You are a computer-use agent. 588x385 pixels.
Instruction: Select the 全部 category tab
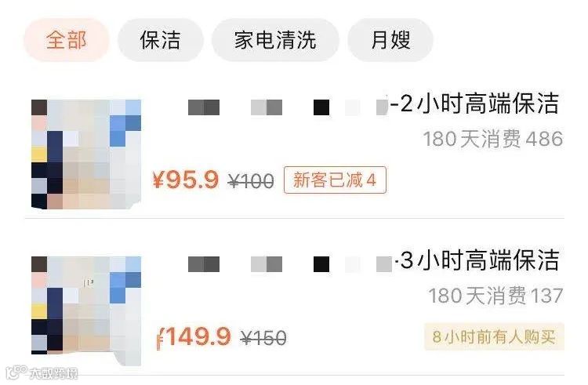(x=67, y=40)
